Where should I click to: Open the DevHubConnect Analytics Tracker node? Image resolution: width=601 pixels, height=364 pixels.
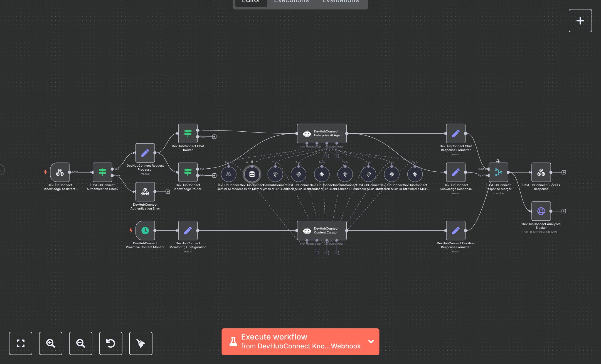pos(541,211)
